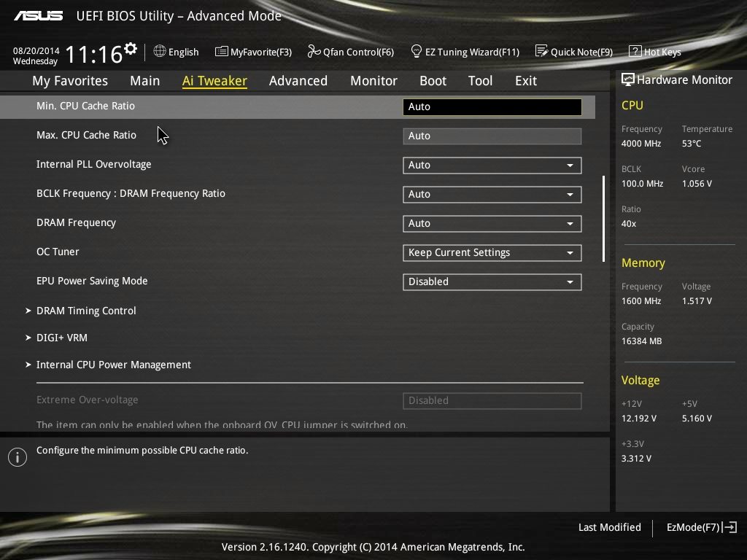
Task: Click the 08/20/2014 date text
Action: (36, 50)
